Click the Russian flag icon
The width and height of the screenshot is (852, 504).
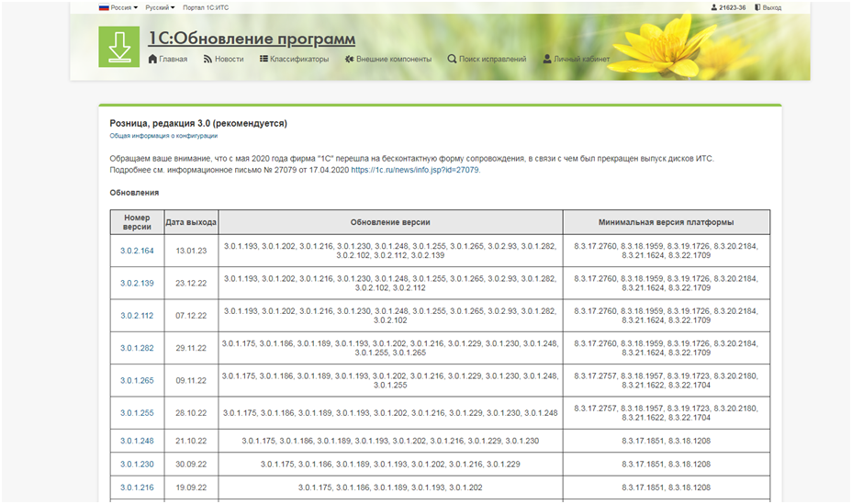[x=104, y=7]
